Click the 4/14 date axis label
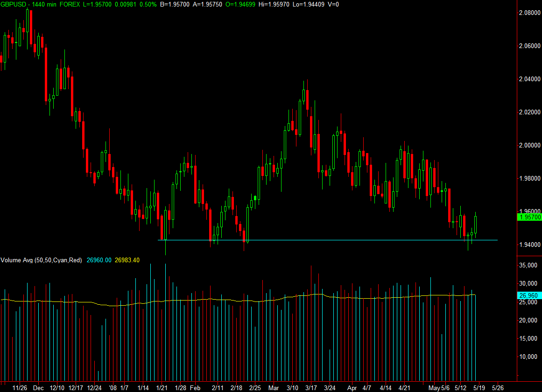 (x=386, y=388)
